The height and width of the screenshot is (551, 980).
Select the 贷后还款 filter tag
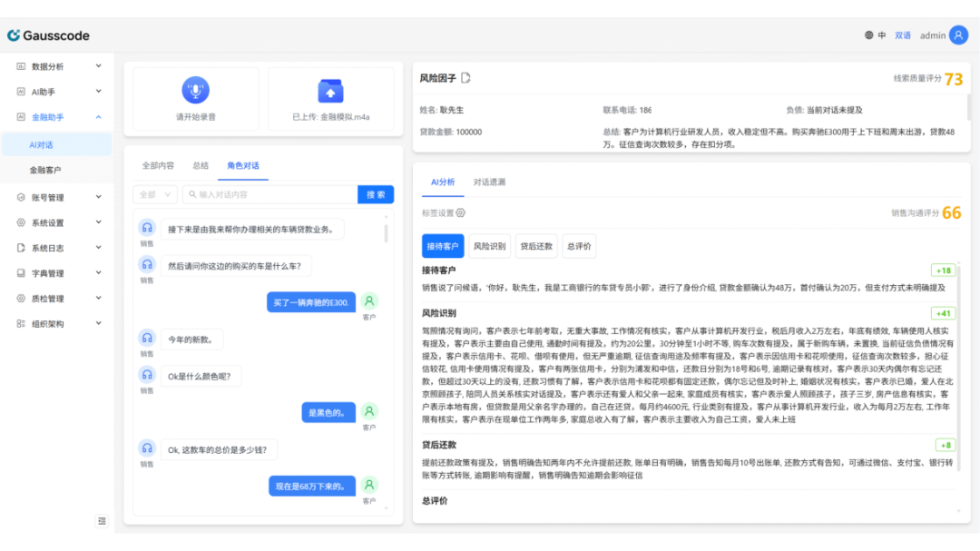pos(535,246)
